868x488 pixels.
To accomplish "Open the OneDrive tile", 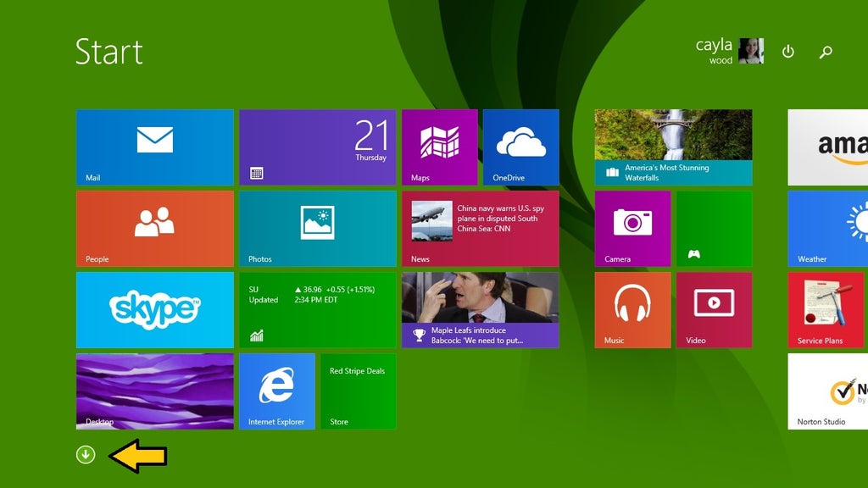I will point(521,147).
